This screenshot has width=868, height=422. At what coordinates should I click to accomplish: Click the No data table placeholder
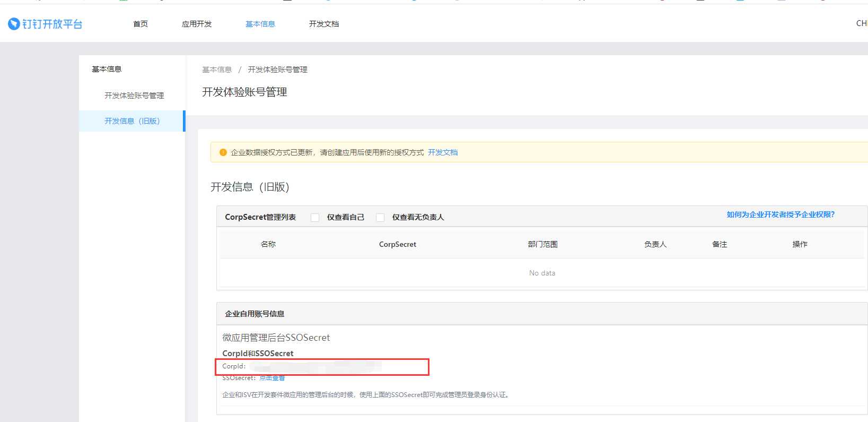tap(542, 273)
